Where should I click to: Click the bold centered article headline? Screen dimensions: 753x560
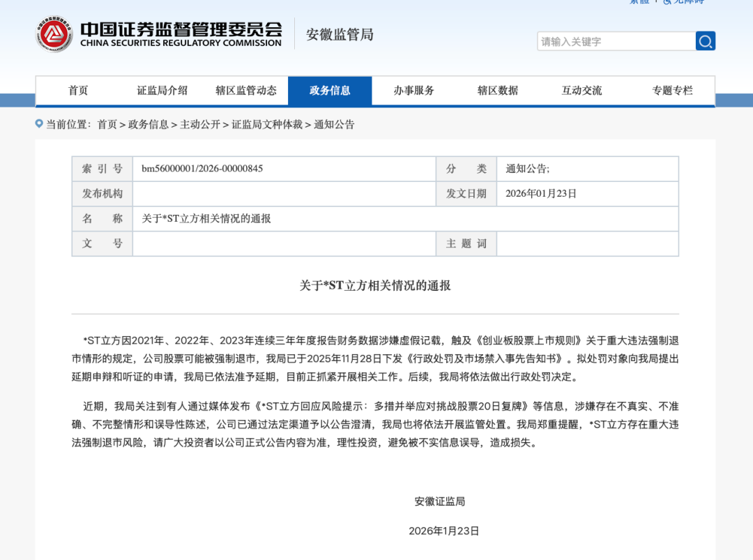coord(375,286)
